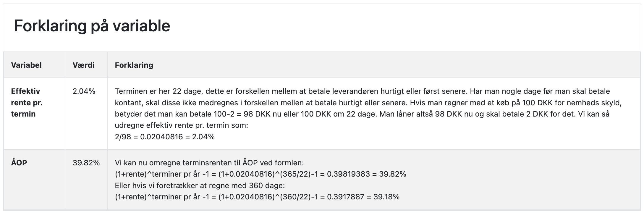Image resolution: width=644 pixels, height=213 pixels.
Task: Click the 2.04% value cell
Action: tap(84, 91)
